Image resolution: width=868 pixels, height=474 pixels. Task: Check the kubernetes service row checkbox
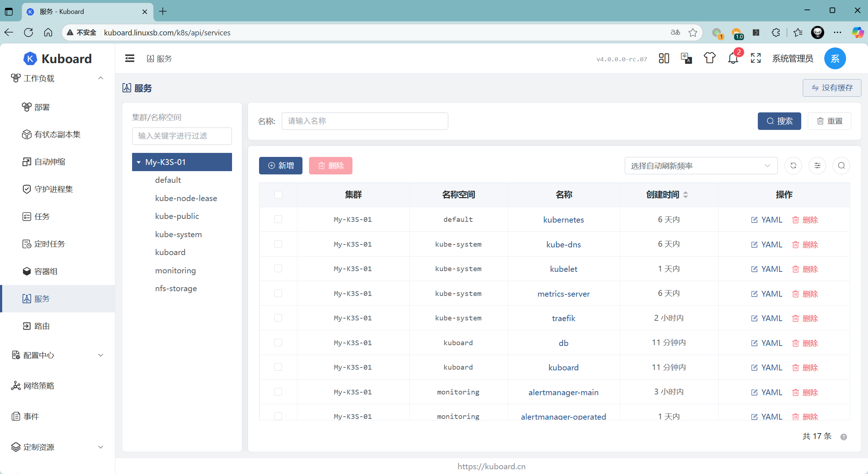[x=278, y=219]
